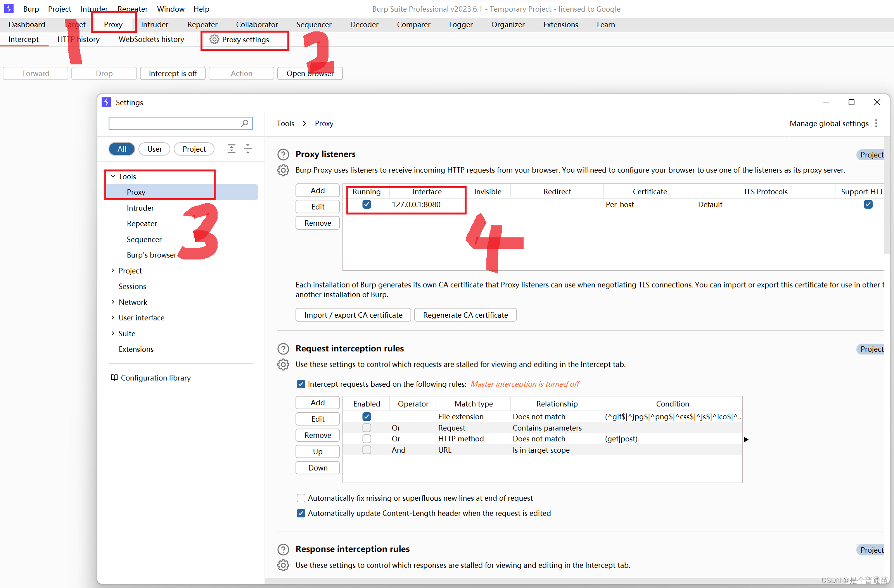Click the collapse all sections icon
Screen dimensions: 894x588
[x=248, y=149]
